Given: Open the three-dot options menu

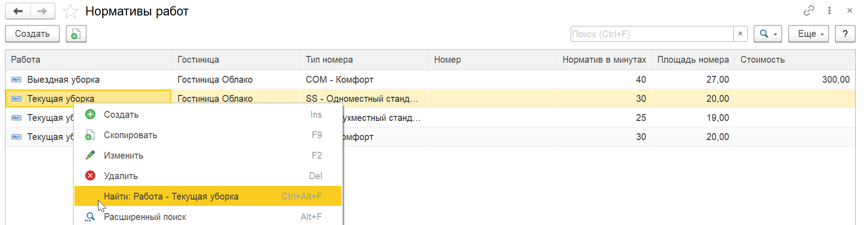Looking at the screenshot, I should coord(829,10).
